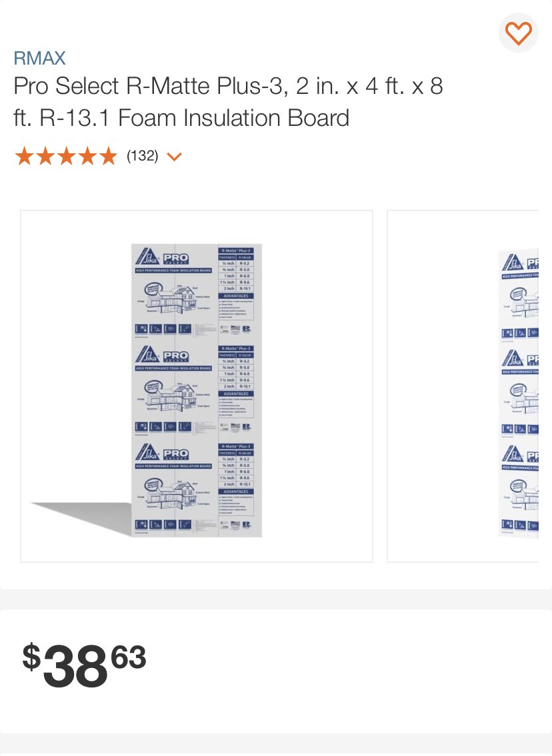Tap the heart icon to save this item

click(518, 33)
